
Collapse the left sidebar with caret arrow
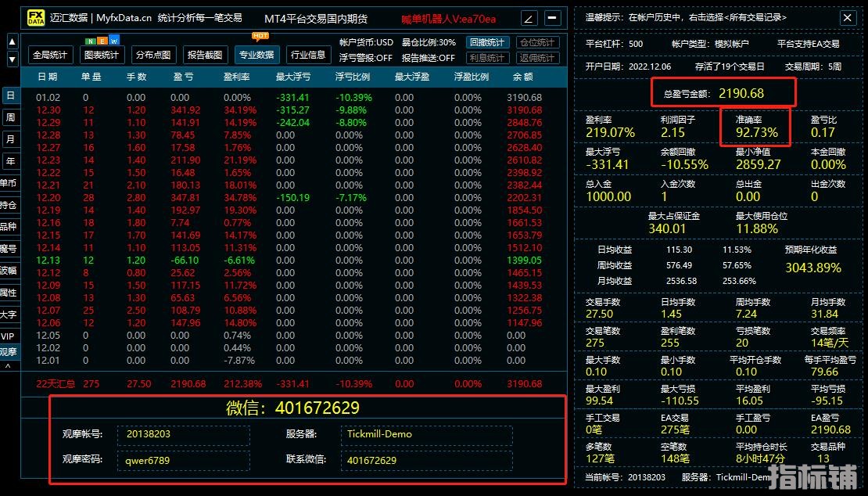[x=9, y=366]
